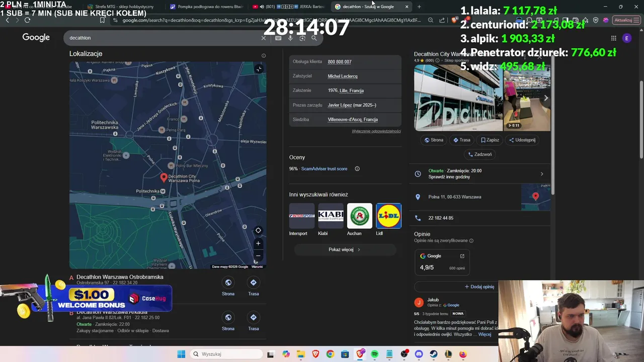Expand the review with Więcej
Image resolution: width=644 pixels, height=362 pixels.
pos(485,334)
